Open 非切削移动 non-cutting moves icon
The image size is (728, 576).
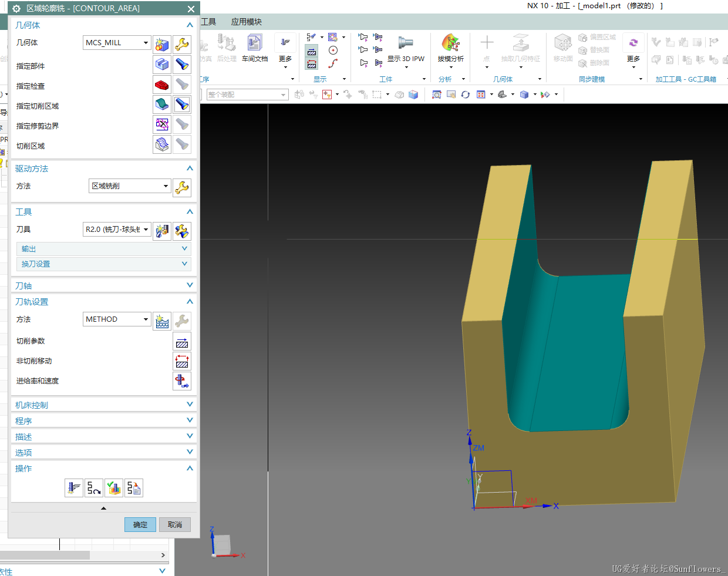[x=182, y=361]
